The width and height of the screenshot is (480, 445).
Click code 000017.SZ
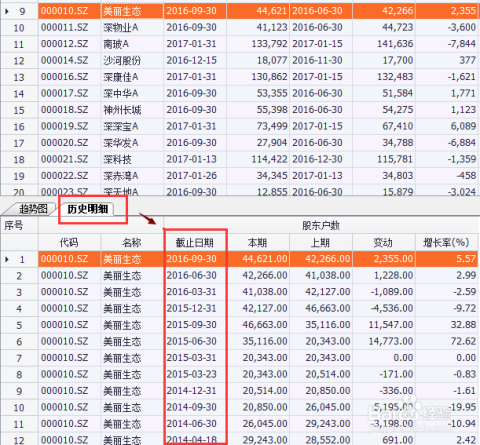pyautogui.click(x=65, y=93)
